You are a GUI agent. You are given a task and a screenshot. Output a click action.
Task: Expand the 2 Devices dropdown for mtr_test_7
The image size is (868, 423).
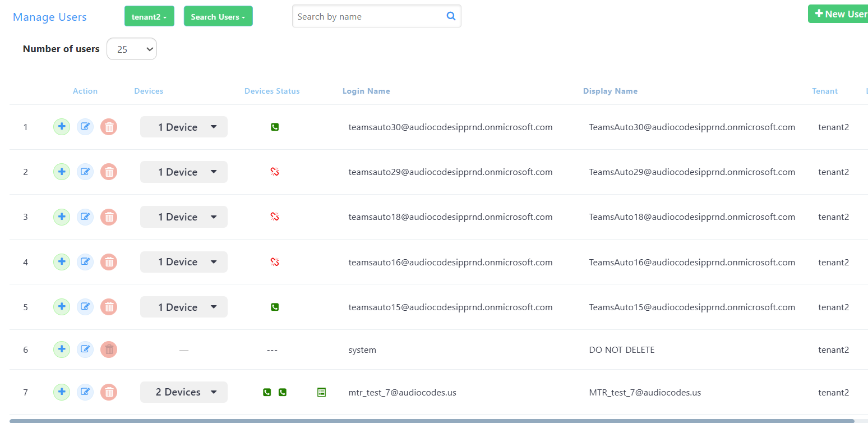[184, 392]
